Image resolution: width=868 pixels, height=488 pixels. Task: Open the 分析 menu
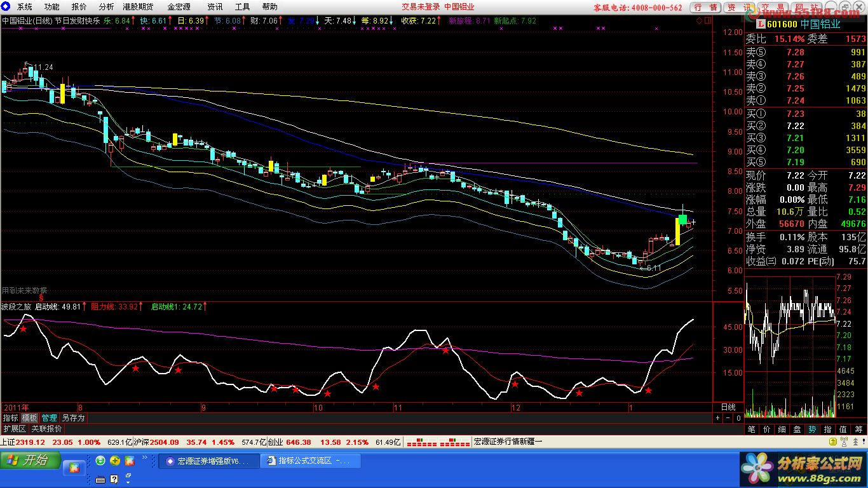click(106, 7)
